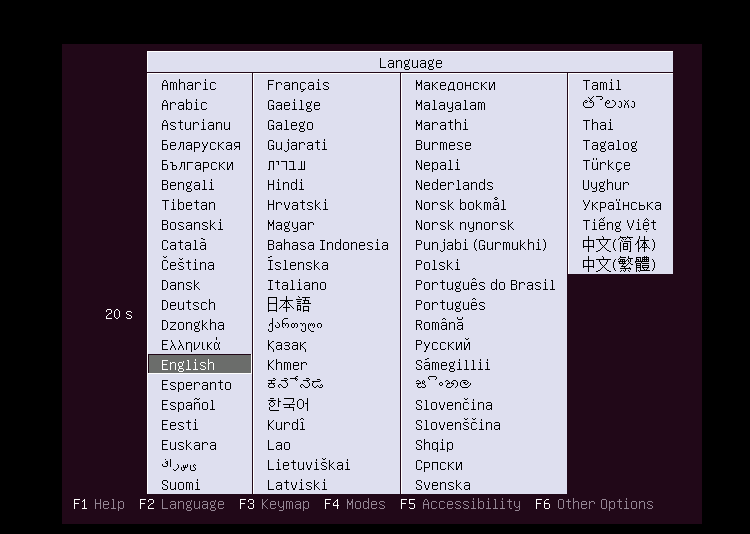Image resolution: width=750 pixels, height=534 pixels.
Task: Choose Português do Brasil
Action: (x=485, y=285)
